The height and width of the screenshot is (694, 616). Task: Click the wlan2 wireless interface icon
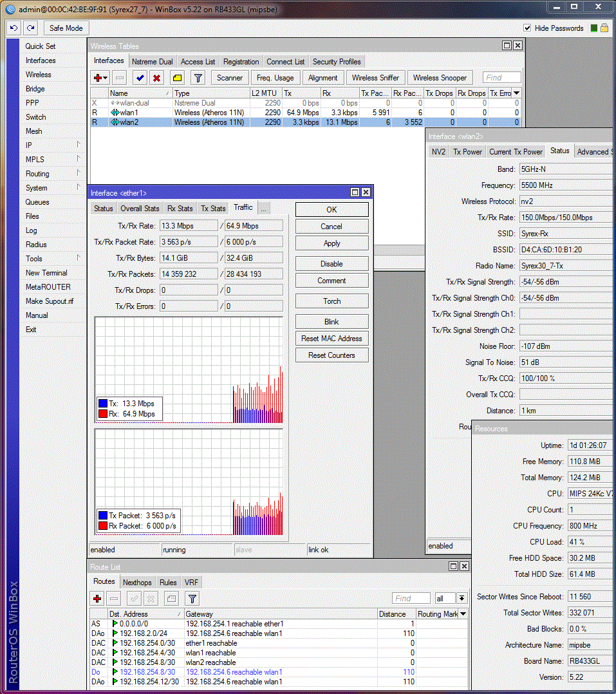(x=115, y=122)
